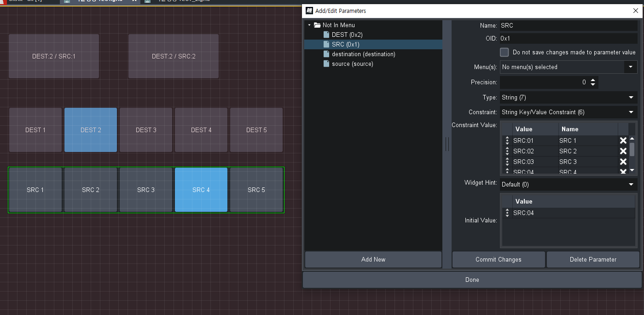The height and width of the screenshot is (315, 644).
Task: Select the destination (destination) parameter
Action: click(363, 54)
